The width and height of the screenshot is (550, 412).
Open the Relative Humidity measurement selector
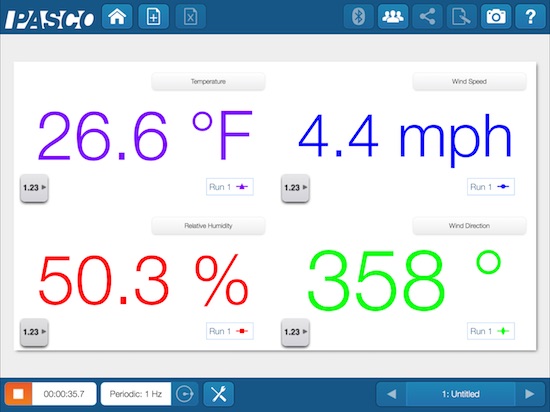click(208, 226)
